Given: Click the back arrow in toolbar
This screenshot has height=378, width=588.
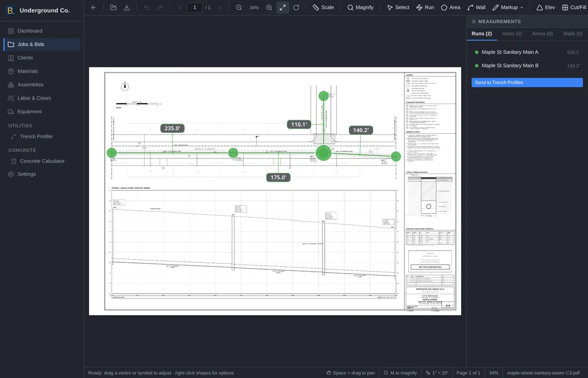Looking at the screenshot, I should (94, 7).
